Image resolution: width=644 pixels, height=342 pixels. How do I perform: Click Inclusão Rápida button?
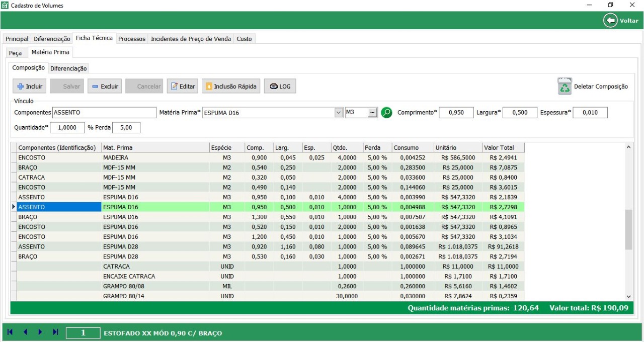(231, 86)
